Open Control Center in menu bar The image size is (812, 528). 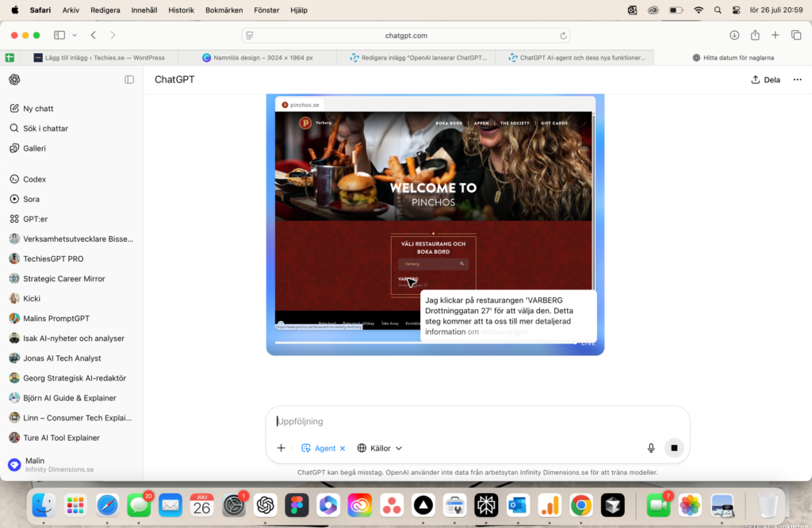[x=736, y=10]
